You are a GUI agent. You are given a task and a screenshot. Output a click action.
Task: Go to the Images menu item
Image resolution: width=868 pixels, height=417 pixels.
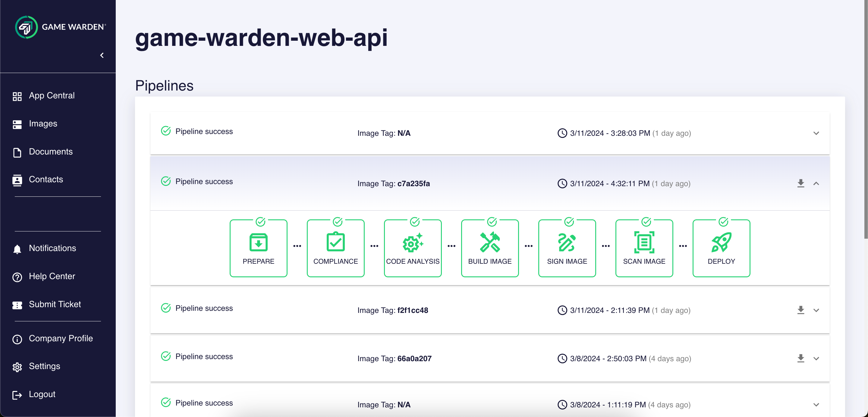click(x=43, y=123)
